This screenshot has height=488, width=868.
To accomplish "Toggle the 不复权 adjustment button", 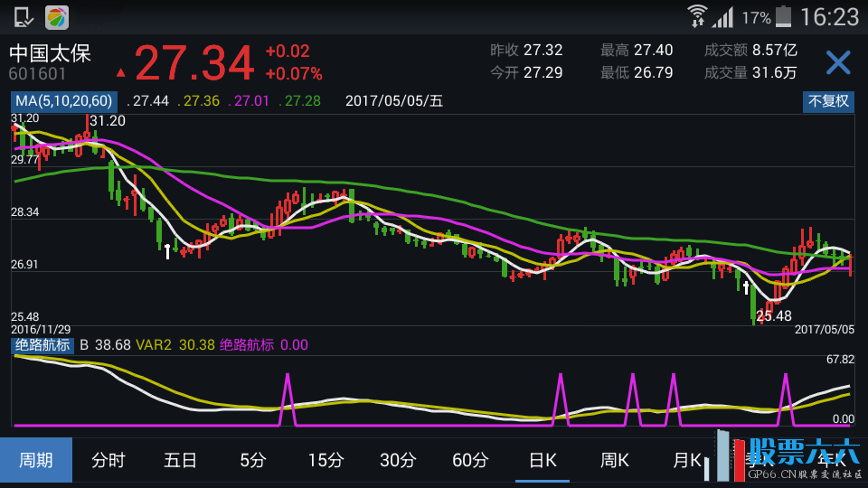I will point(828,101).
